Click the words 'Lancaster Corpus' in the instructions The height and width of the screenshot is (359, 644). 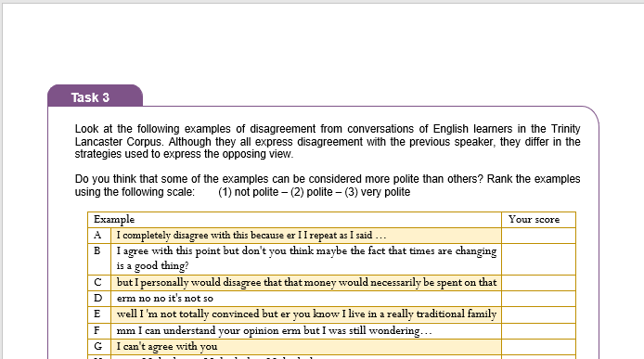118,142
